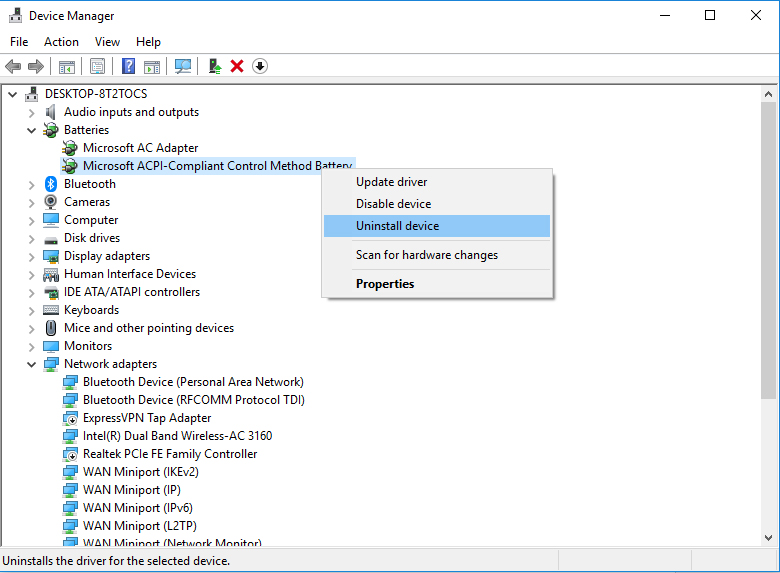The height and width of the screenshot is (573, 780).
Task: Open the Help menu
Action: 148,42
